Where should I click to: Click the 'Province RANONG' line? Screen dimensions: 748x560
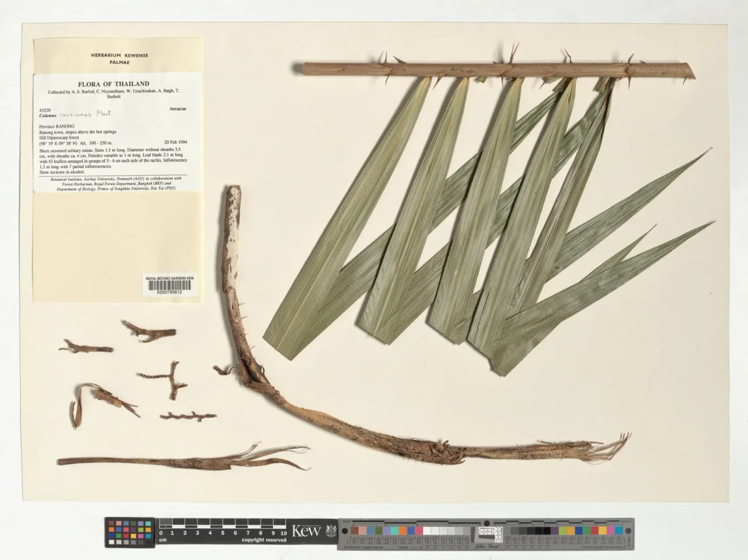[x=57, y=126]
